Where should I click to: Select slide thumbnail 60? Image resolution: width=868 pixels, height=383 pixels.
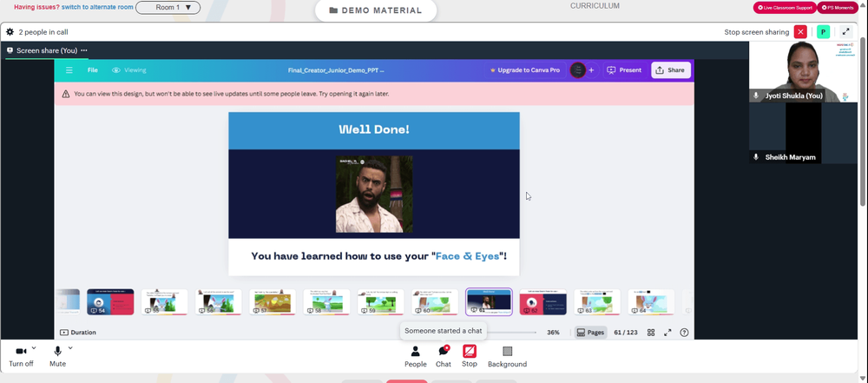tap(435, 302)
